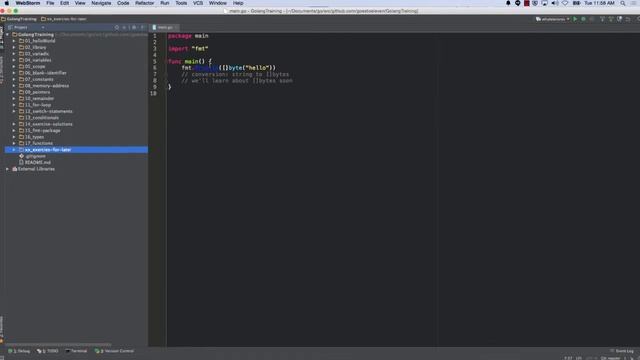Expand the 04_variables folder arrow
The height and width of the screenshot is (360, 640).
tap(14, 60)
